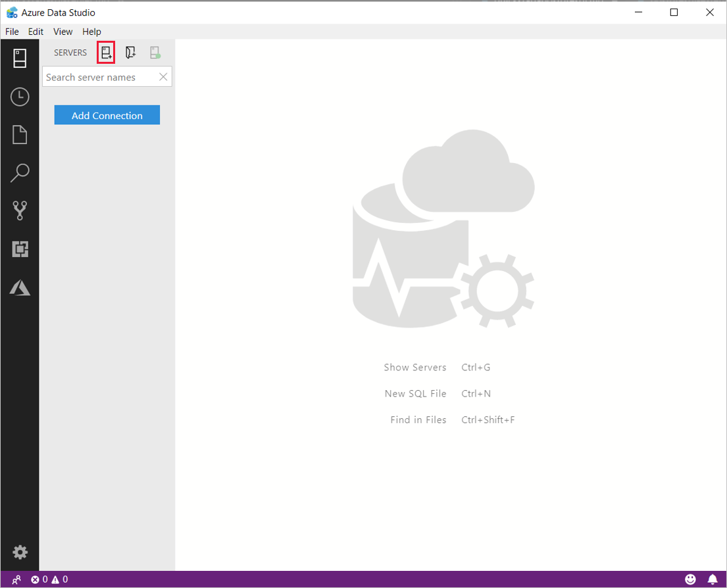This screenshot has height=588, width=727.
Task: Open a New SQL File
Action: tap(415, 393)
